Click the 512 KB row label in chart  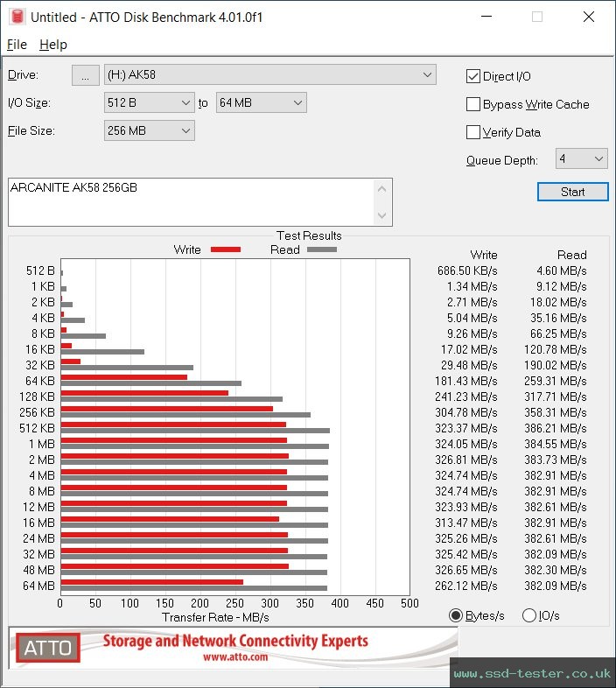[x=38, y=428]
